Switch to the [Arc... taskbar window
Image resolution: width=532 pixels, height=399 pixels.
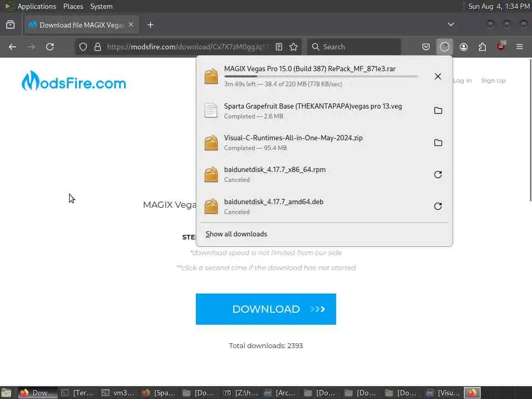pos(281,393)
